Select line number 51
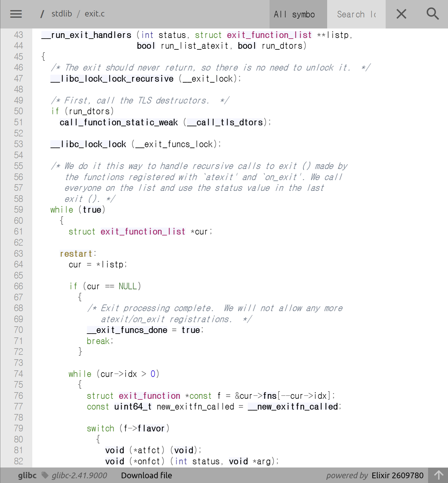The image size is (448, 483). click(18, 122)
